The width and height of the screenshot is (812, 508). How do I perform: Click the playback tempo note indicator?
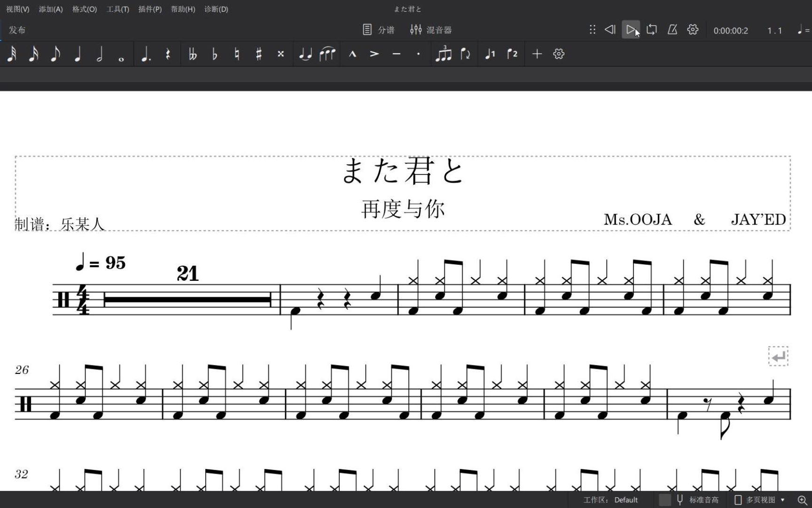(x=803, y=30)
